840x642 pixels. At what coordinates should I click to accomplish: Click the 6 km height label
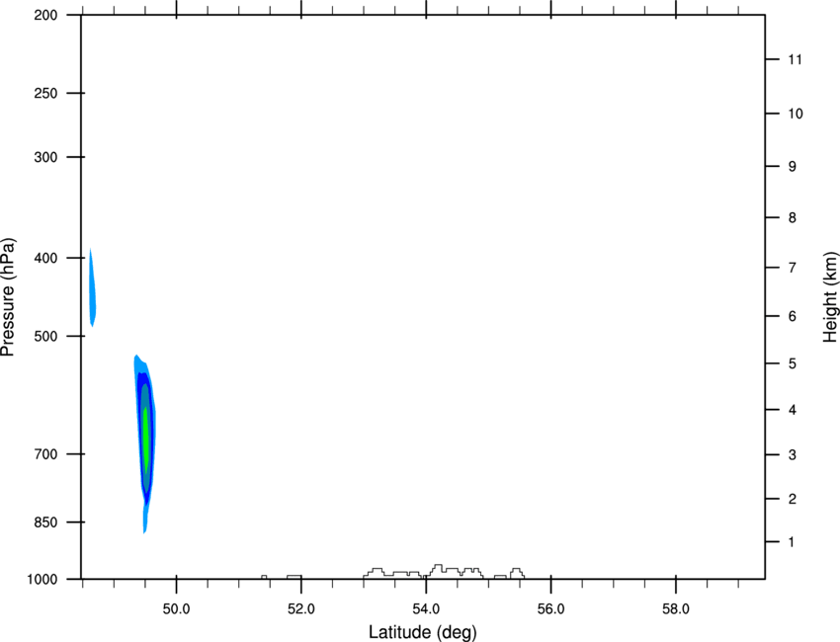pyautogui.click(x=793, y=316)
